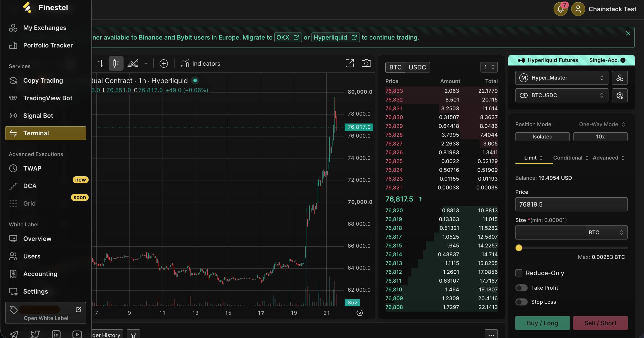The image size is (644, 338).
Task: Click the Size input field
Action: 550,232
